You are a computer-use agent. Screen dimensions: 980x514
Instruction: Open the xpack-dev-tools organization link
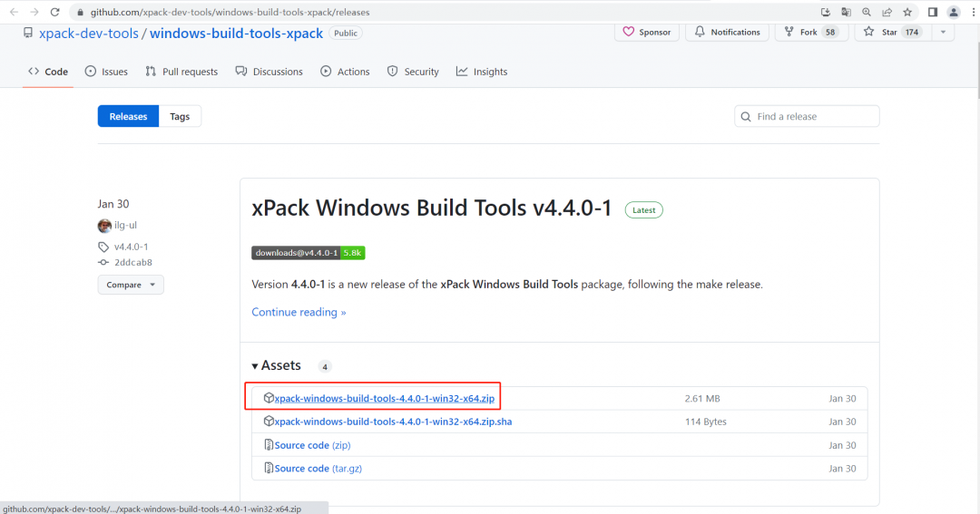click(x=89, y=34)
